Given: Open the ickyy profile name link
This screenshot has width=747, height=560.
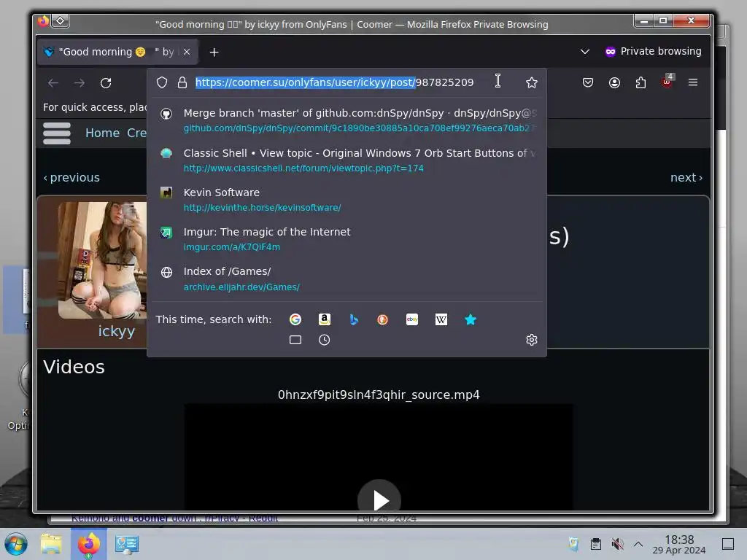Looking at the screenshot, I should pyautogui.click(x=116, y=331).
